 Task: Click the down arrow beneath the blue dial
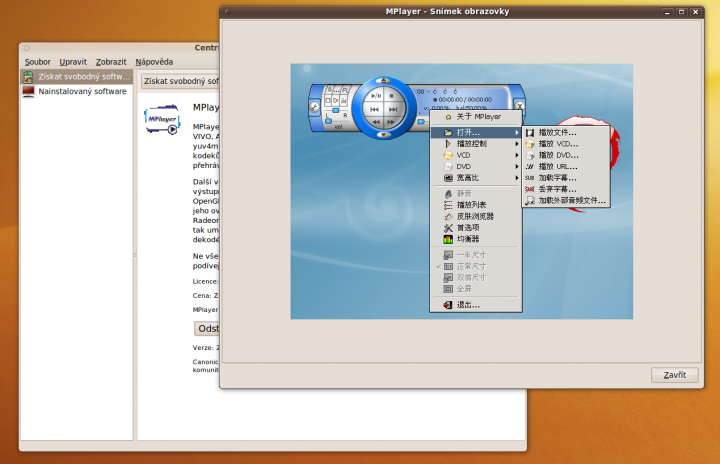[383, 135]
